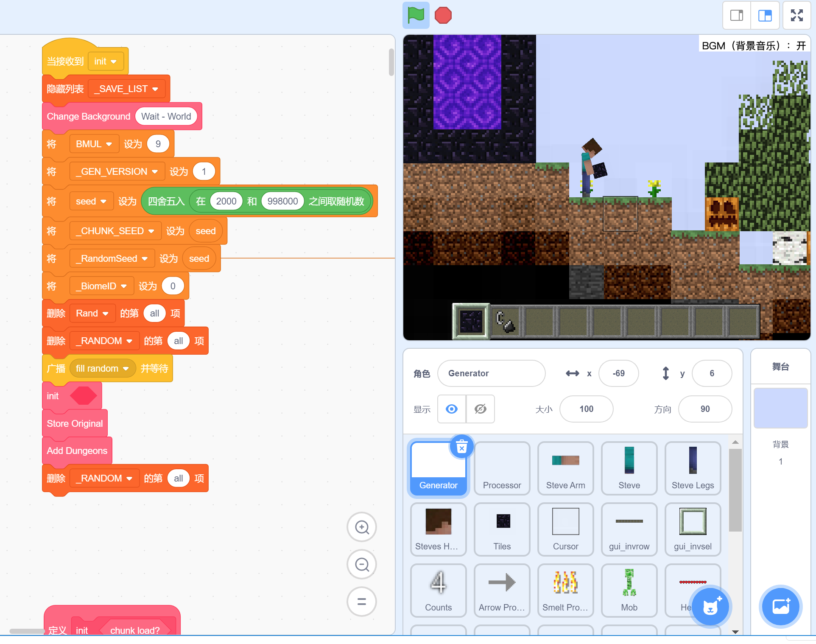Reset workspace zoom to default
This screenshot has height=644, width=816.
point(362,602)
